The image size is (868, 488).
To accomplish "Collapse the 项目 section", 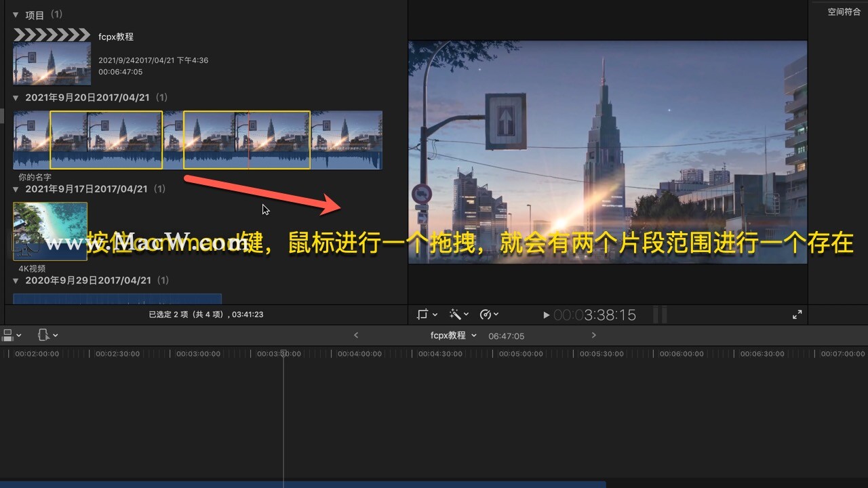I will 16,15.
